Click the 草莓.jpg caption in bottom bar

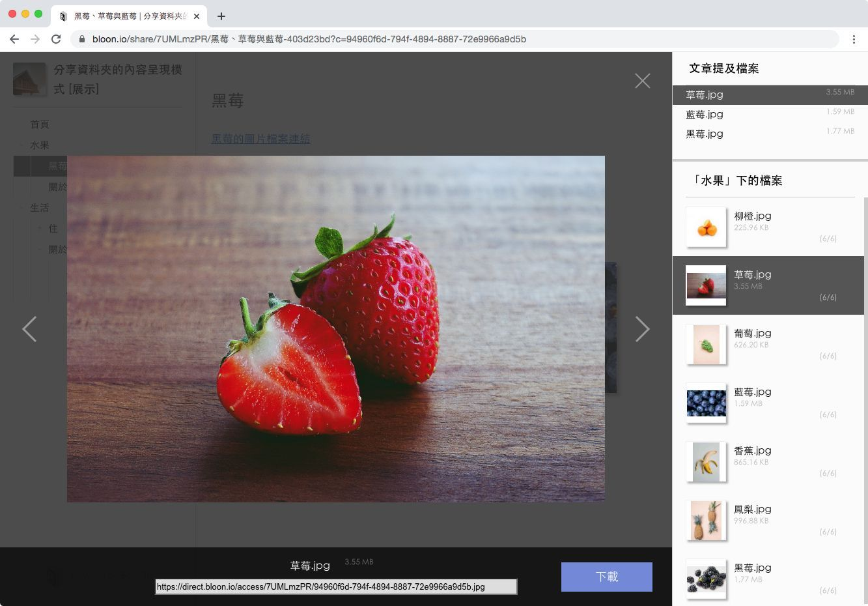(x=310, y=566)
